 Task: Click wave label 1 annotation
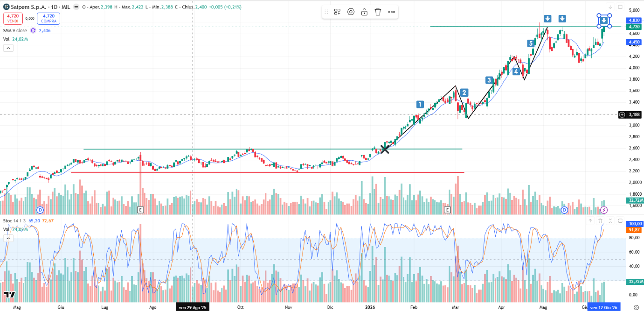tap(420, 104)
